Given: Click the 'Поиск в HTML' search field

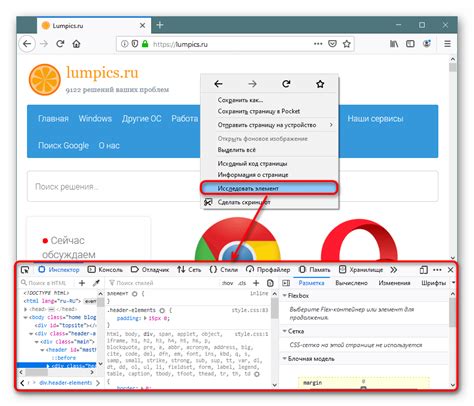Looking at the screenshot, I should pos(47,283).
